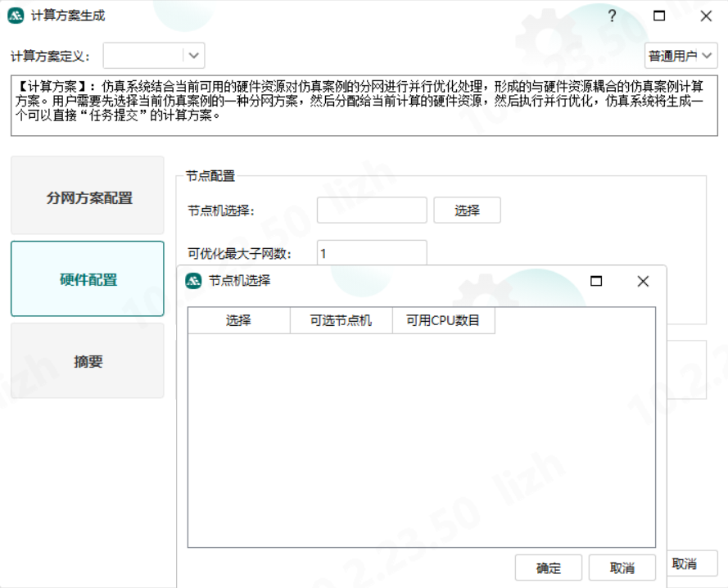Click the 可用CPU数目 column header
The height and width of the screenshot is (588, 728).
[x=444, y=320]
